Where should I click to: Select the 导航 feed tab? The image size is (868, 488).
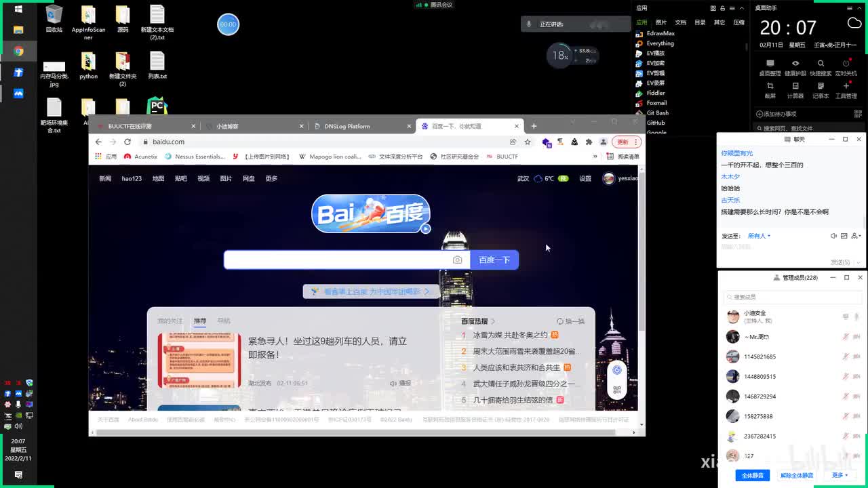click(x=224, y=321)
